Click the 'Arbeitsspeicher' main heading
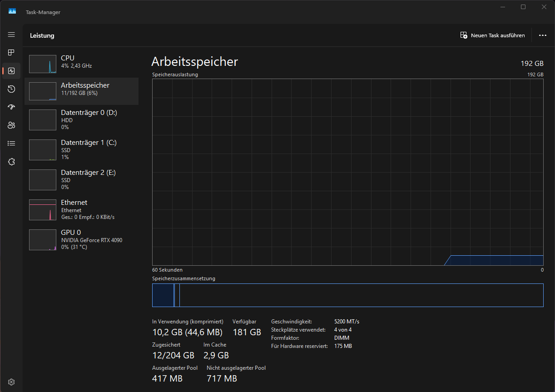Viewport: 555px width, 392px height. 194,62
